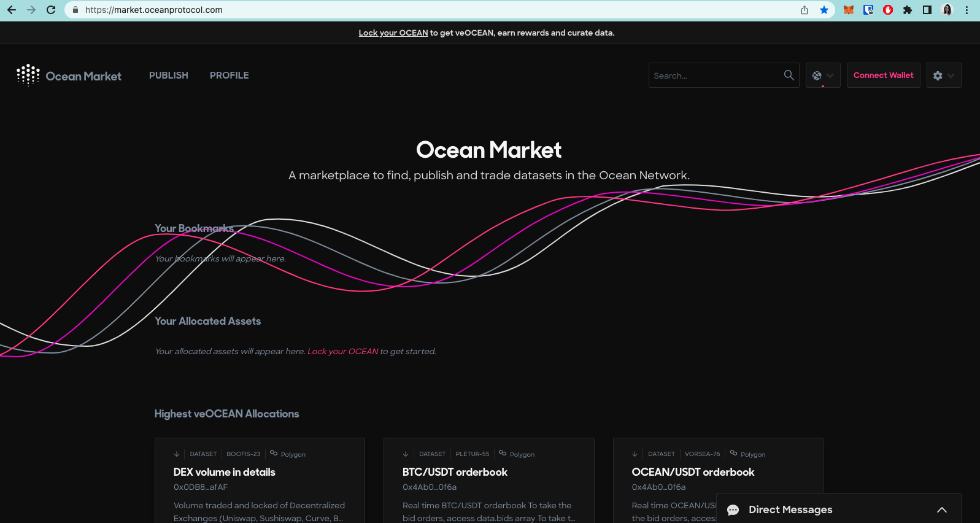Click the Lock your OCEAN banner link
The width and height of the screenshot is (980, 523).
[x=393, y=33]
